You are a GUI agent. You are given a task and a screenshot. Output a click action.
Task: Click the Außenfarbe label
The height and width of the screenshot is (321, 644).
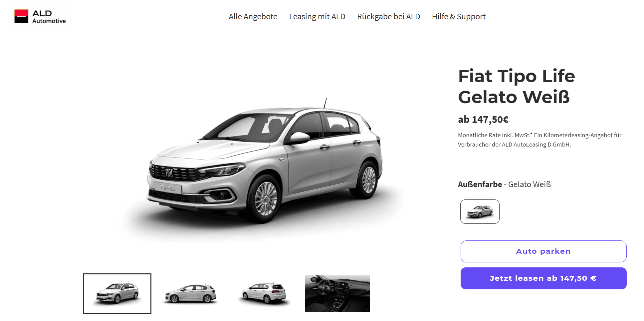(x=480, y=184)
